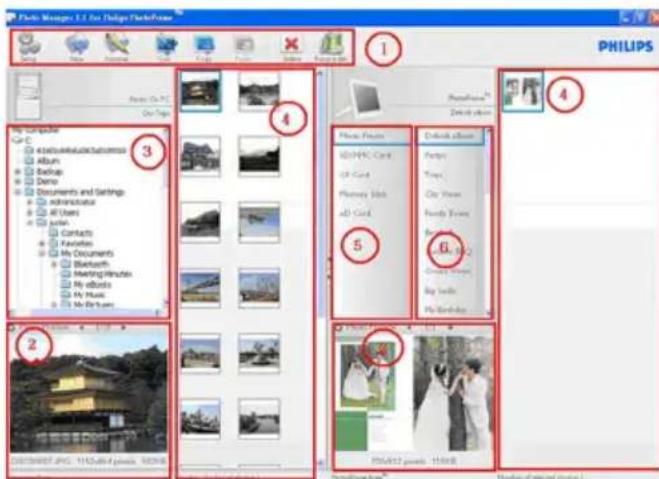The height and width of the screenshot is (479, 659).
Task: Expand the Bluetooth folder node
Action: tap(54, 264)
